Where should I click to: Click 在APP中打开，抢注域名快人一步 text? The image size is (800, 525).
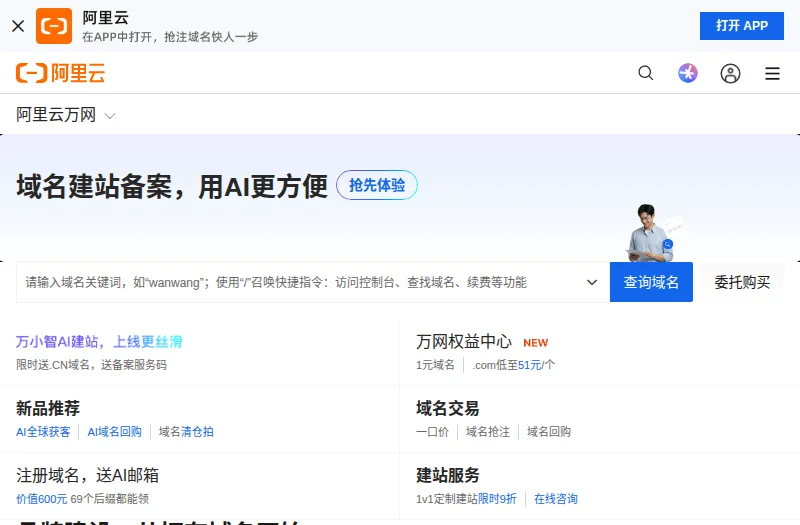(x=170, y=37)
